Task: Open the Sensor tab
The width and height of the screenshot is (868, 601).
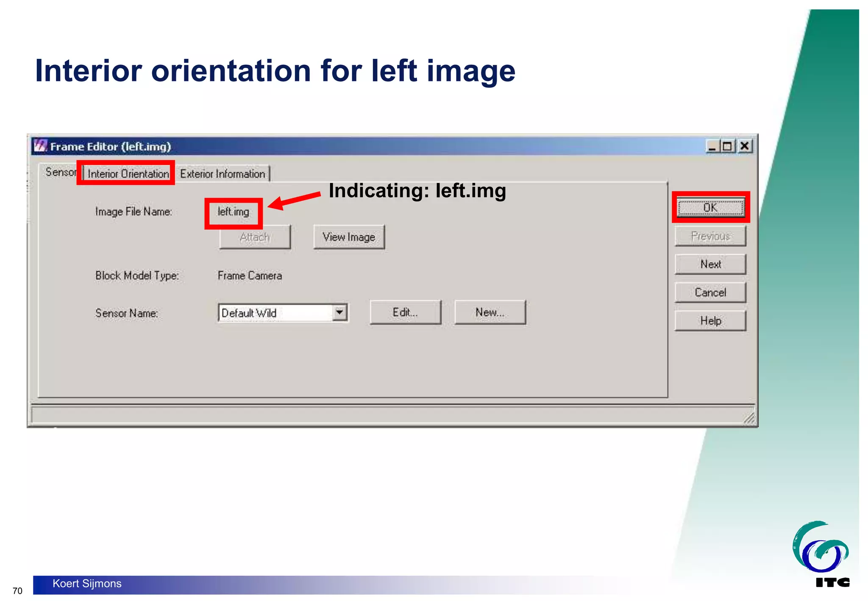Action: pyautogui.click(x=60, y=173)
